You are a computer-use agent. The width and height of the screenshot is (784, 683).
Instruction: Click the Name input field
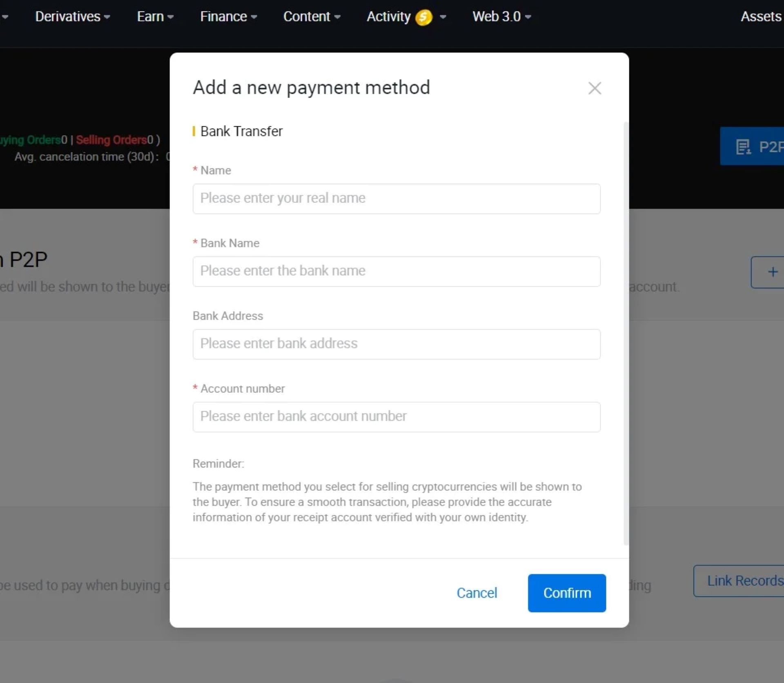[396, 199]
